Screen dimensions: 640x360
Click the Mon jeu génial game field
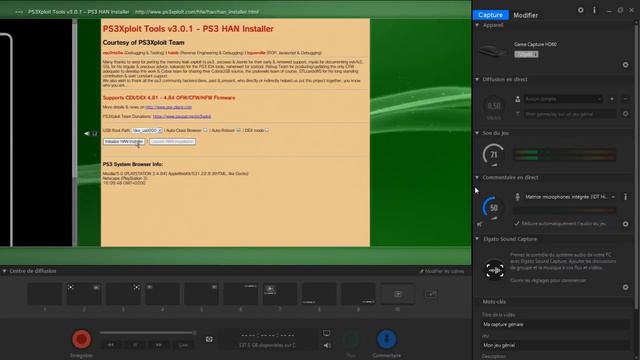coord(556,345)
